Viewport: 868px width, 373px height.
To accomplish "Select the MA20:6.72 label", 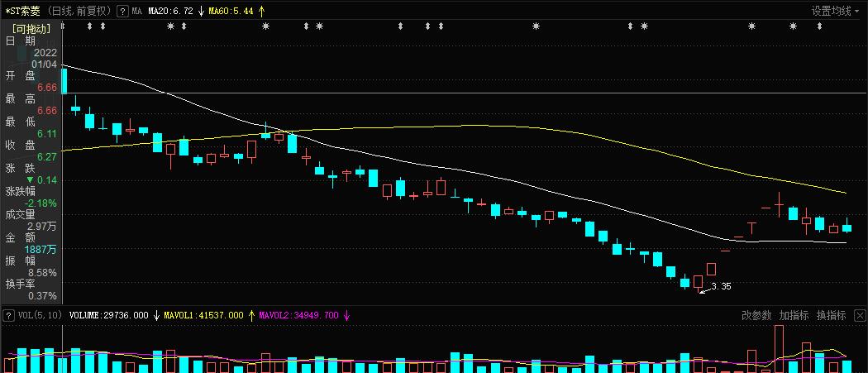I will 170,11.
